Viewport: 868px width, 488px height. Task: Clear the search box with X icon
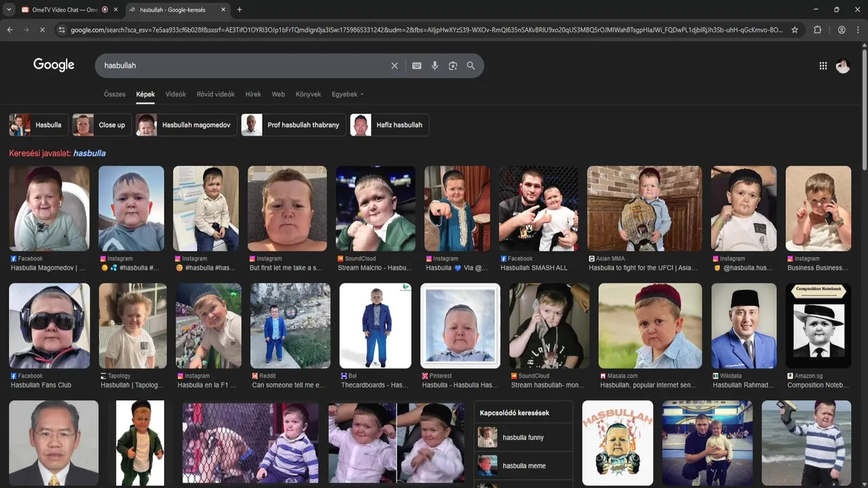click(x=395, y=66)
